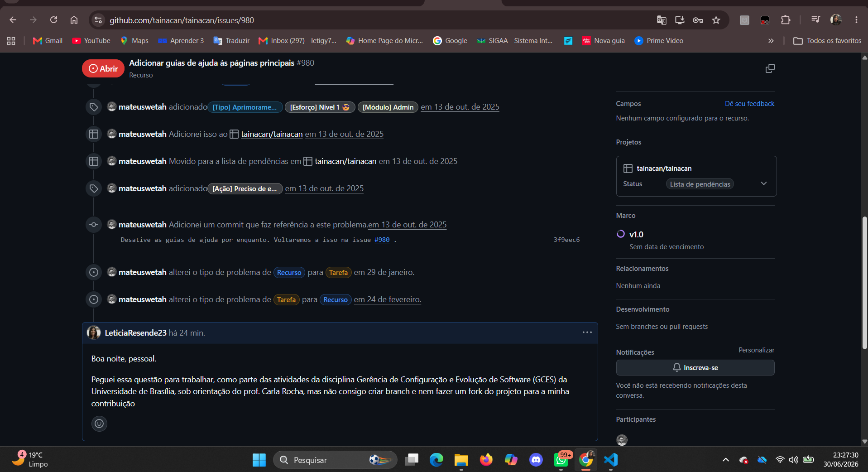Viewport: 868px width, 472px height.
Task: Open the Google Translate page icon
Action: tap(662, 20)
